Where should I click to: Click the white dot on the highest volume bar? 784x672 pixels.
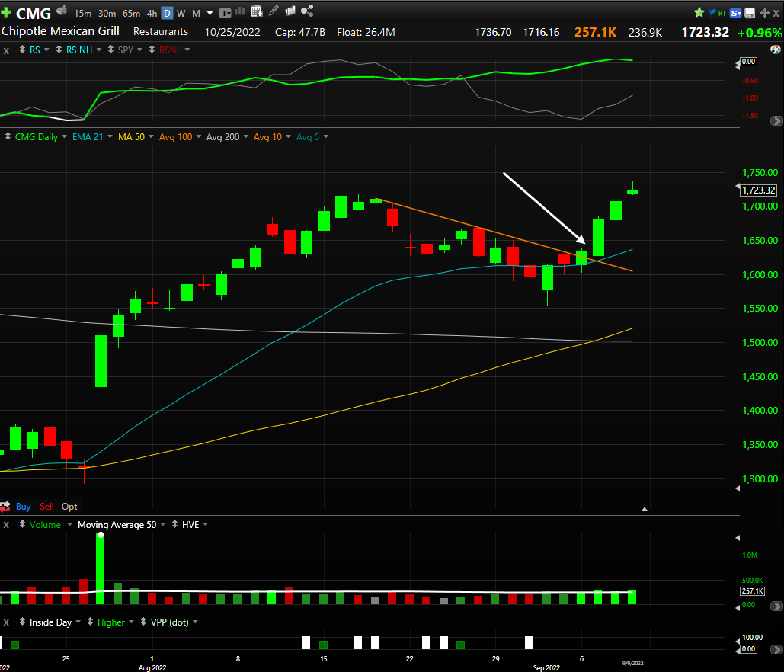[101, 535]
